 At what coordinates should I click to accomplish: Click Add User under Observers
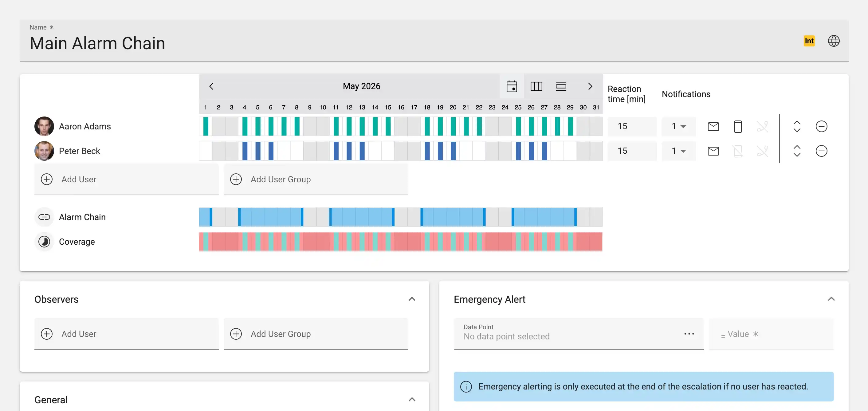pyautogui.click(x=126, y=334)
